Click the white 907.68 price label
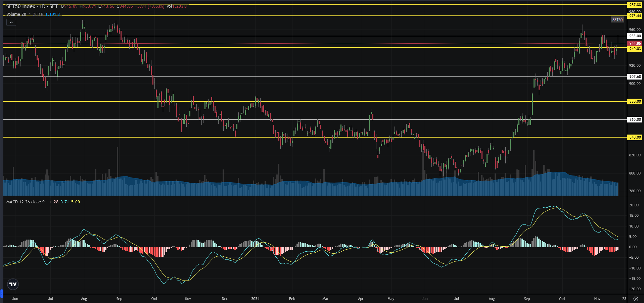This screenshot has height=303, width=644. [x=635, y=77]
